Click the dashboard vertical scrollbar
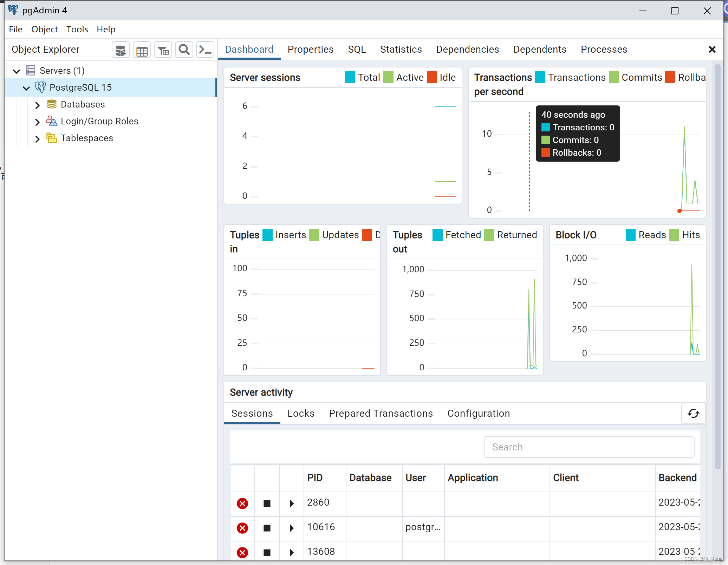 pyautogui.click(x=717, y=266)
